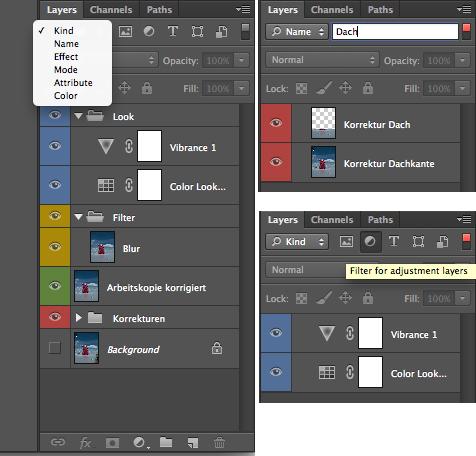
Task: Click Background layer lock icon
Action: click(217, 348)
